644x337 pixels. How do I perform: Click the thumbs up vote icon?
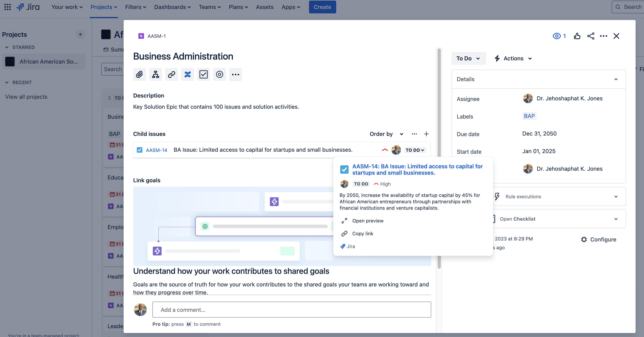(577, 36)
